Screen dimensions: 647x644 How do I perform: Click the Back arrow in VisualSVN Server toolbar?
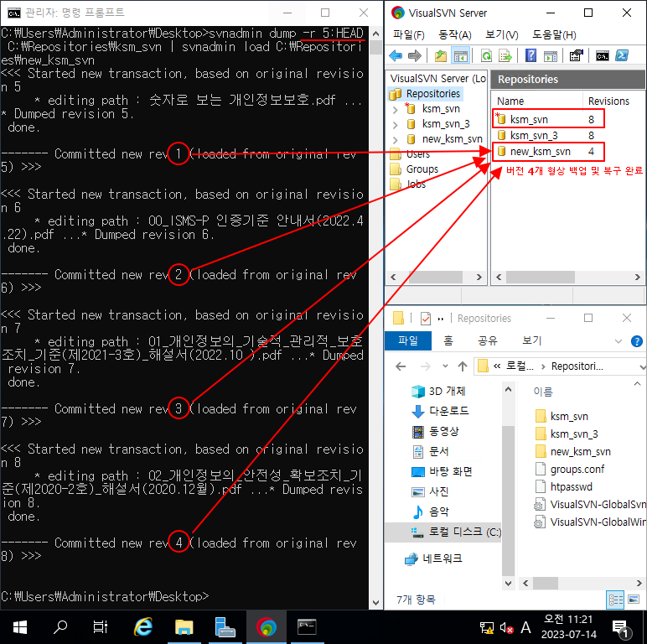396,55
